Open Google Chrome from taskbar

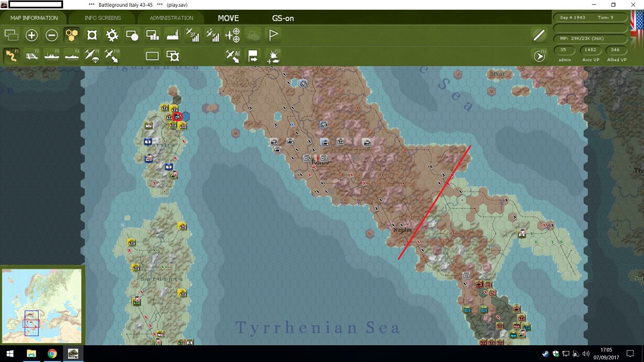pyautogui.click(x=52, y=354)
